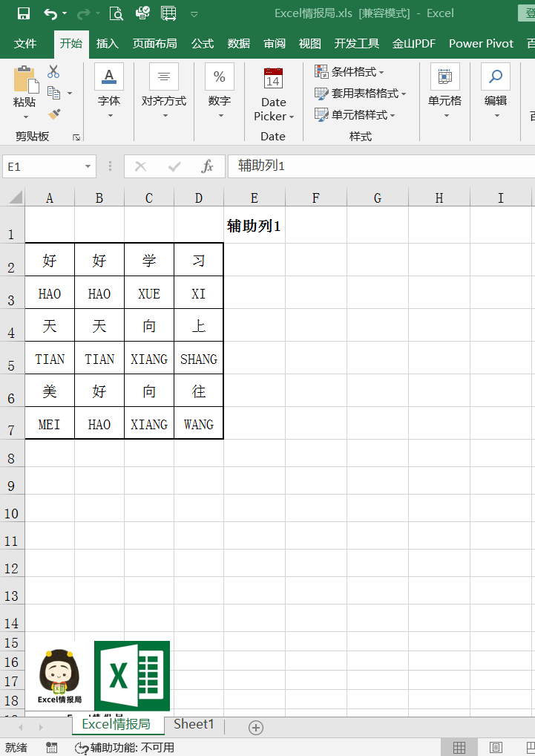Click the formula bar containing 辅助列1
Screen dimensions: 535x756
[x=381, y=166]
